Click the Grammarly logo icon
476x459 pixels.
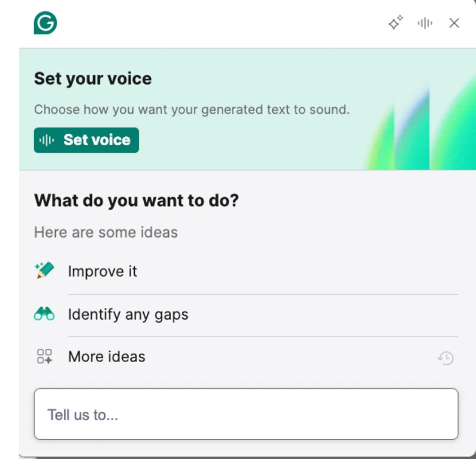tap(46, 23)
